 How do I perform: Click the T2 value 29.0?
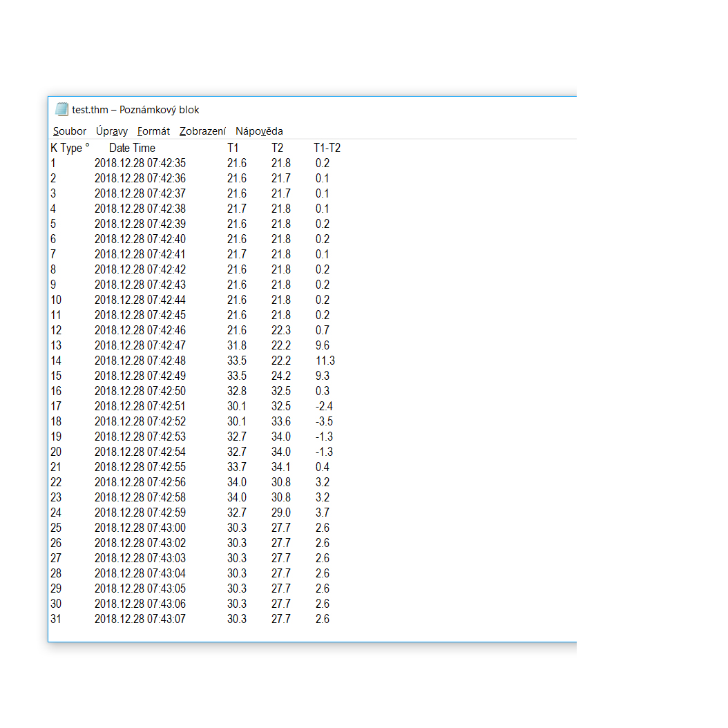280,513
